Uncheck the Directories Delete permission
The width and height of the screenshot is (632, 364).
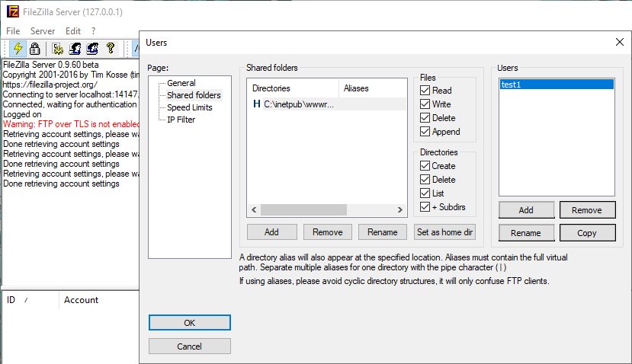click(x=425, y=179)
